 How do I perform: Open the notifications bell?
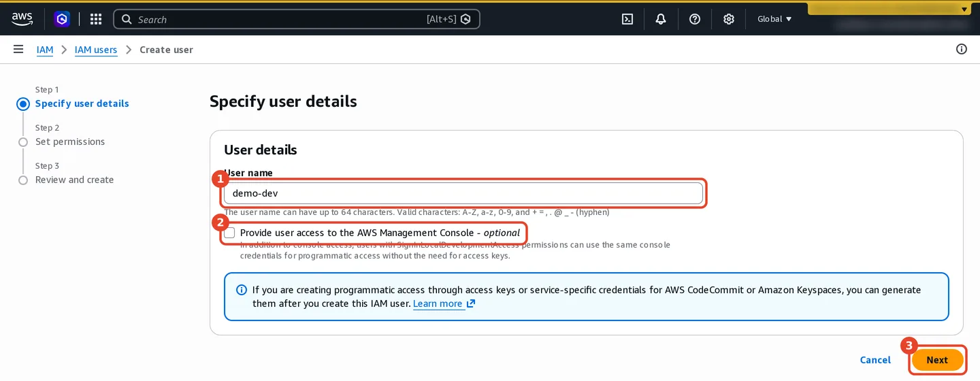661,19
